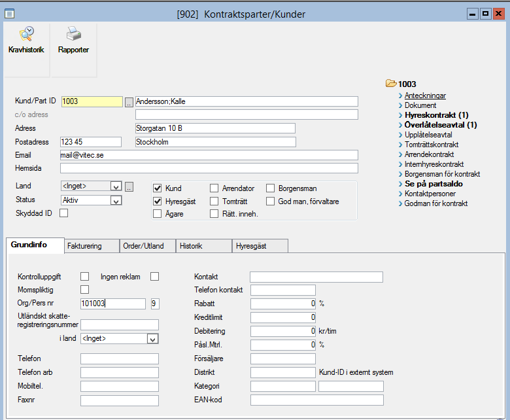Open the Tomträttskontrakt link
Screen dimensions: 510x420
[432, 145]
